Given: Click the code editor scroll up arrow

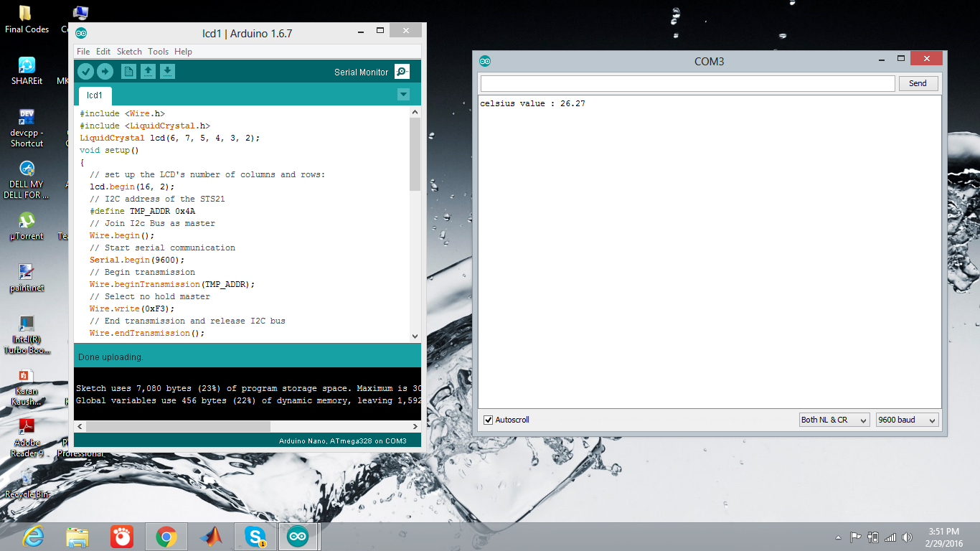Looking at the screenshot, I should [x=415, y=112].
